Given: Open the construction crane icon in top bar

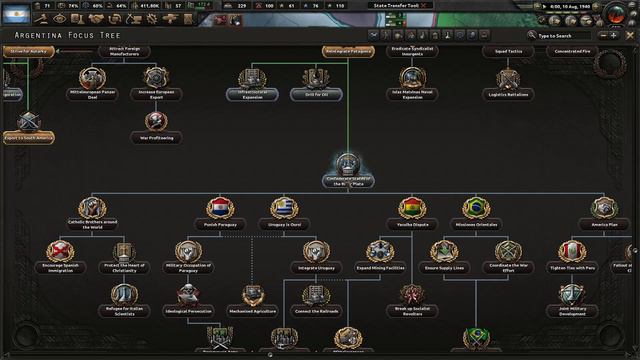Looking at the screenshot, I should pyautogui.click(x=133, y=19).
